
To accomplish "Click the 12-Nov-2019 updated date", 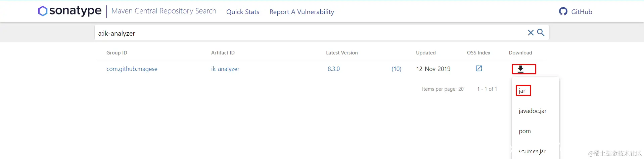I will point(433,69).
